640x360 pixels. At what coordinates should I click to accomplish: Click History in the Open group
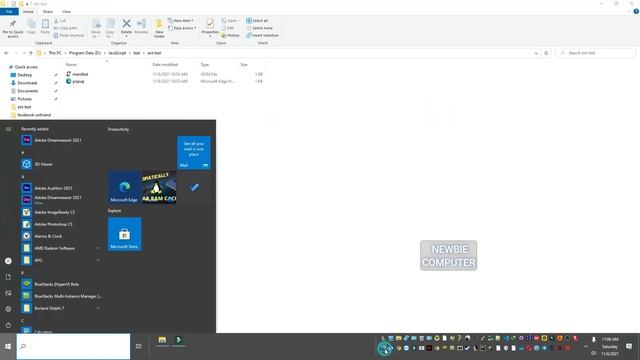(x=230, y=36)
